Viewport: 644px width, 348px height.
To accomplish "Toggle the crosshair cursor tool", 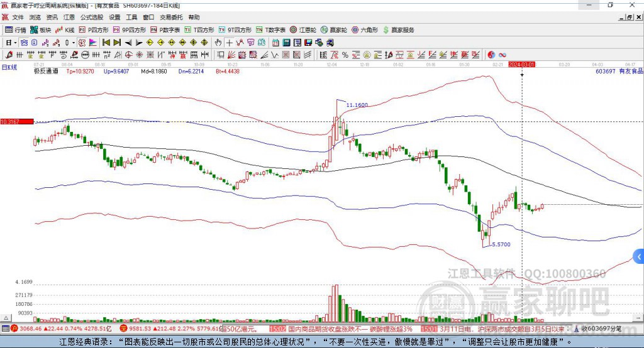I will coord(229,43).
